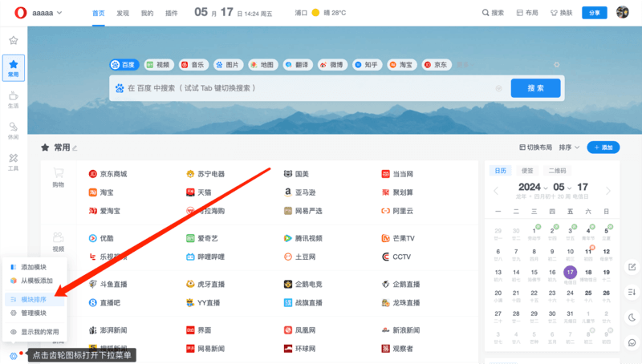Go to next month in calendar
Image resolution: width=642 pixels, height=364 pixels.
click(608, 191)
